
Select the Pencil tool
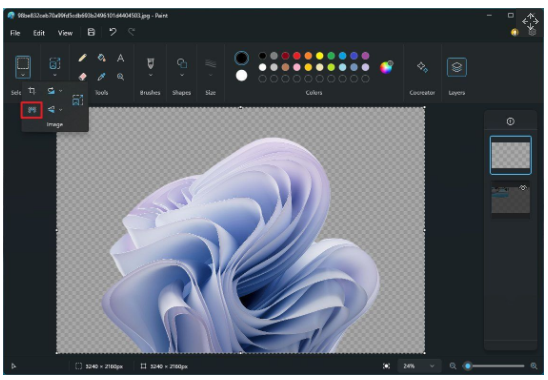(82, 58)
